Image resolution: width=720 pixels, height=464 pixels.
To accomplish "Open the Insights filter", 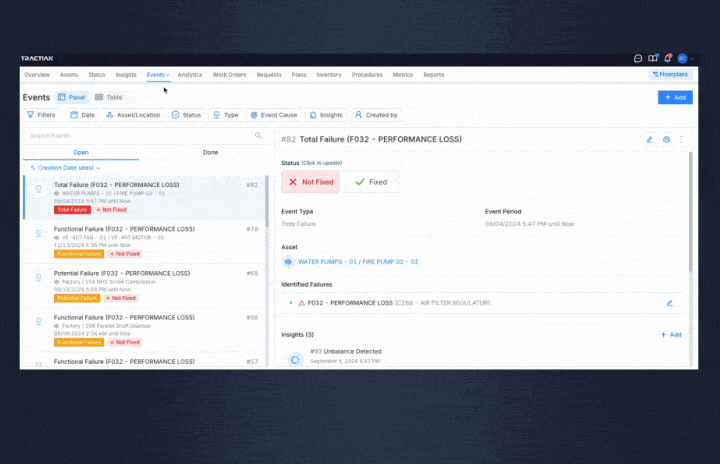I will tap(326, 115).
